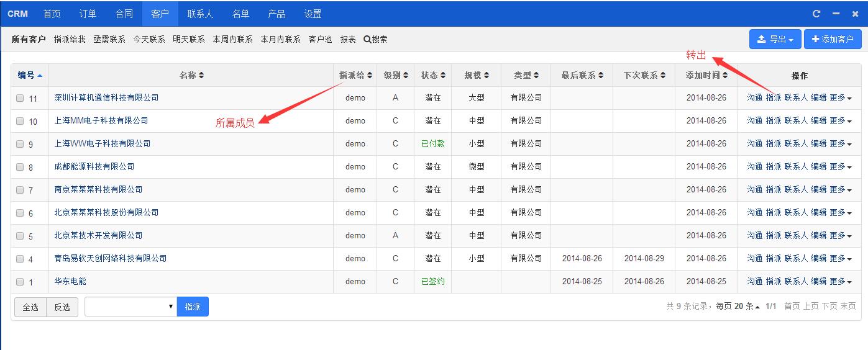Open the 联系人 top menu
This screenshot has height=350, width=868.
[x=200, y=14]
